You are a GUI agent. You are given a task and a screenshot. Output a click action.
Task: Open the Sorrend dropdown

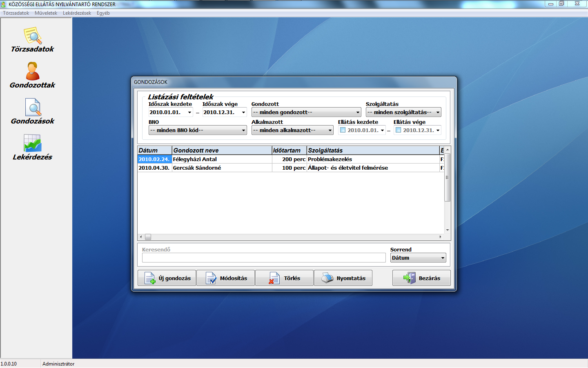443,258
